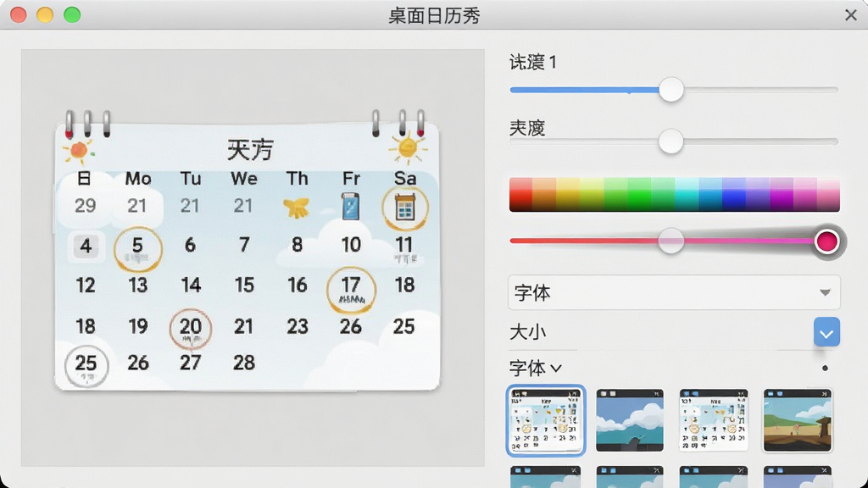Pick green from the color spectrum bar
Viewport: 868px width, 488px height.
[x=639, y=195]
